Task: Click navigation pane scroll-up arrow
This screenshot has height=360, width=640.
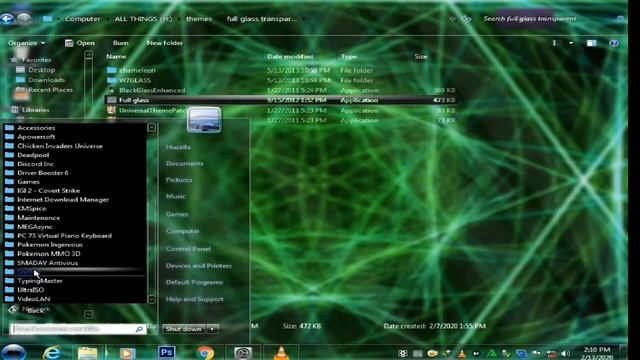Action: click(x=89, y=55)
